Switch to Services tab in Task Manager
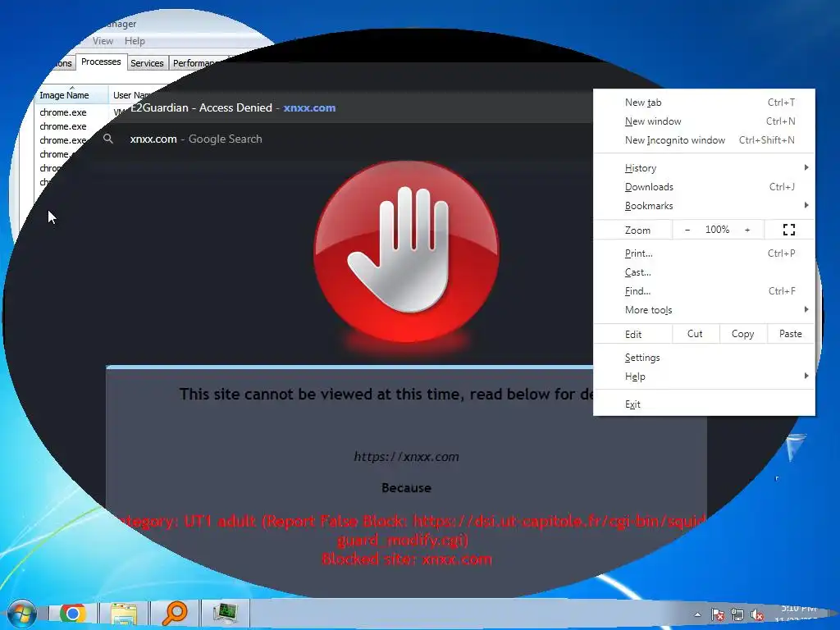This screenshot has width=840, height=630. [147, 63]
